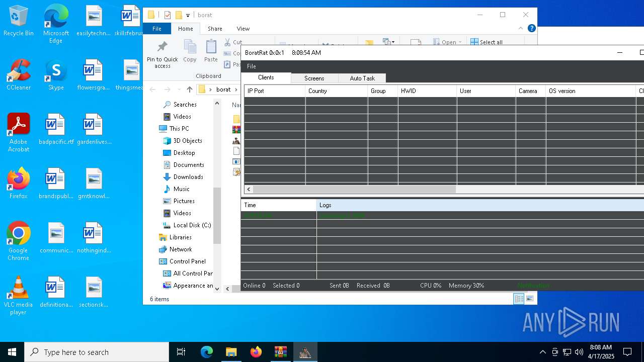Open Pictures in navigation pane
Viewport: 644px width, 362px height.
click(184, 201)
